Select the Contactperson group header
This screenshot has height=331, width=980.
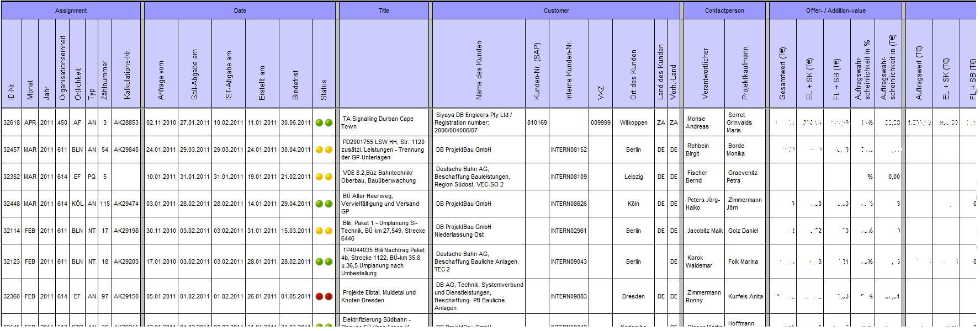[724, 10]
